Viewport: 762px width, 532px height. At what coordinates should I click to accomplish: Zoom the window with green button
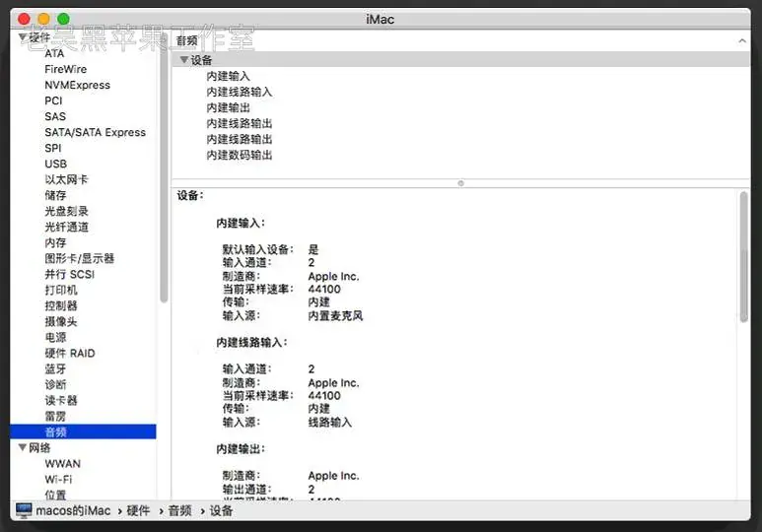click(63, 19)
